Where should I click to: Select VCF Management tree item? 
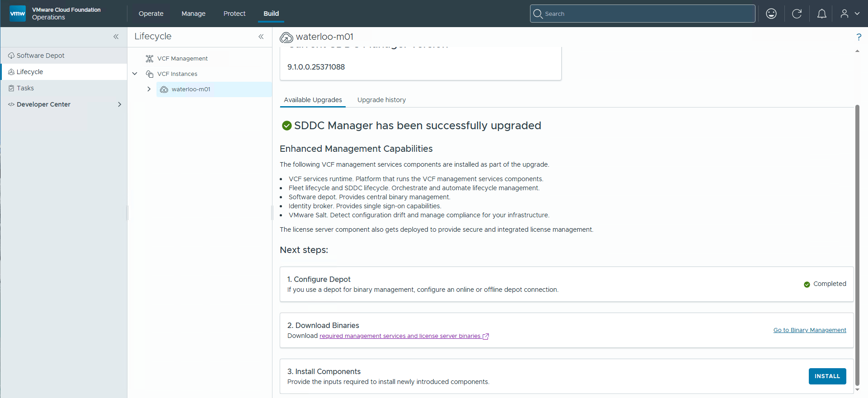(182, 59)
